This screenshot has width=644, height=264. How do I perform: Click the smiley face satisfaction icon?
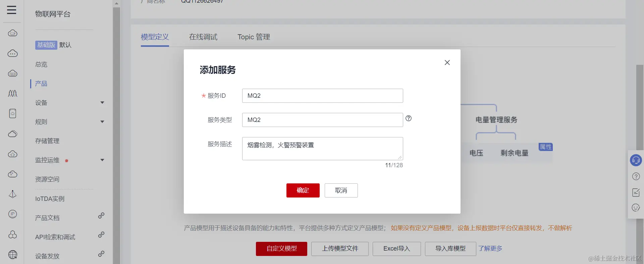coord(636,208)
